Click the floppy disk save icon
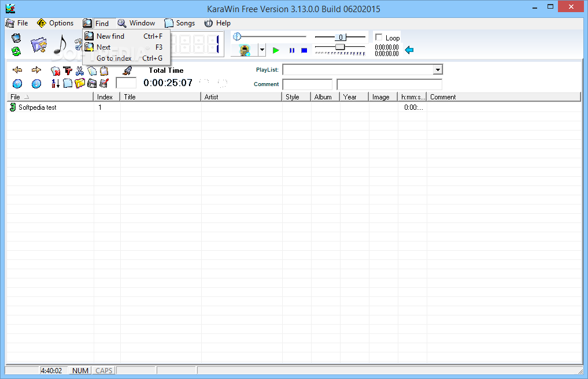 [x=92, y=83]
